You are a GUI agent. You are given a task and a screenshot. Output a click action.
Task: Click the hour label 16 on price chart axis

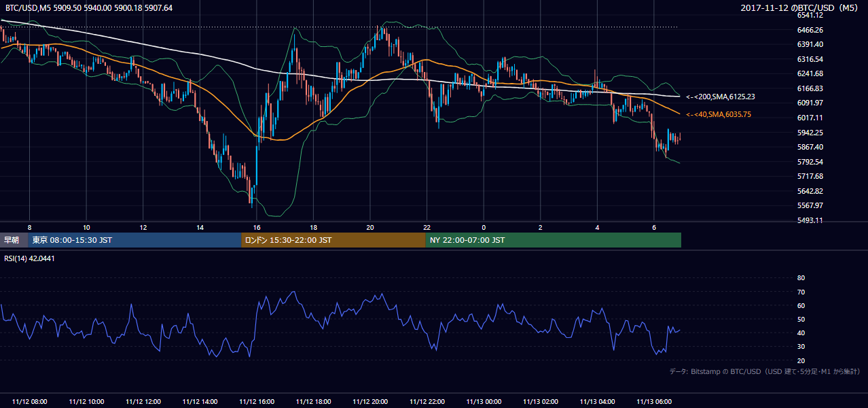point(257,227)
